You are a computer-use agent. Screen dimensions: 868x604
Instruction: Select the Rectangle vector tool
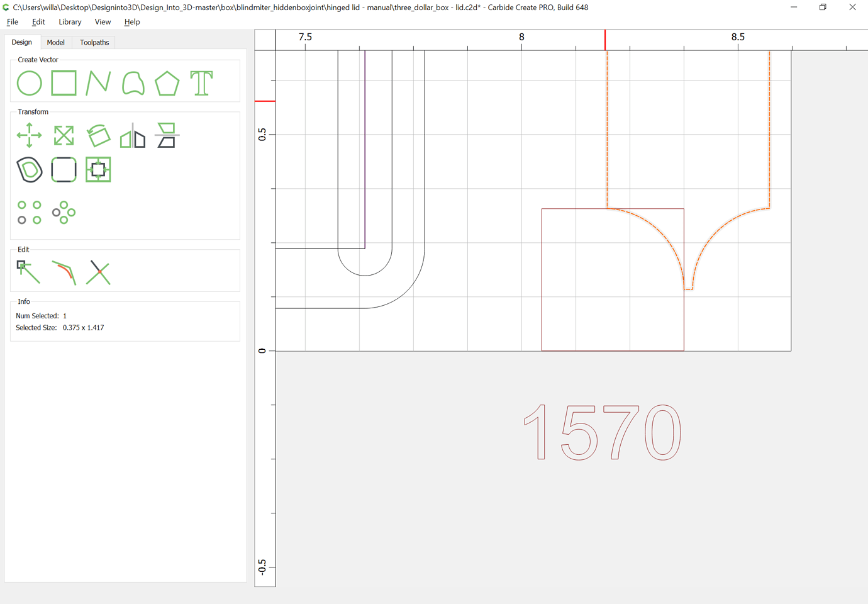coord(64,83)
